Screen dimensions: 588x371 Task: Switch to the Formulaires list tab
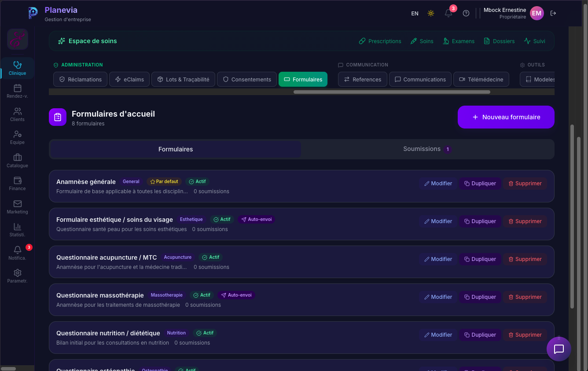pos(176,149)
